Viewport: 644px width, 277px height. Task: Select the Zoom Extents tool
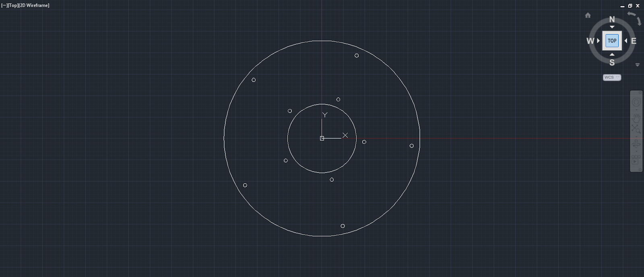click(636, 129)
